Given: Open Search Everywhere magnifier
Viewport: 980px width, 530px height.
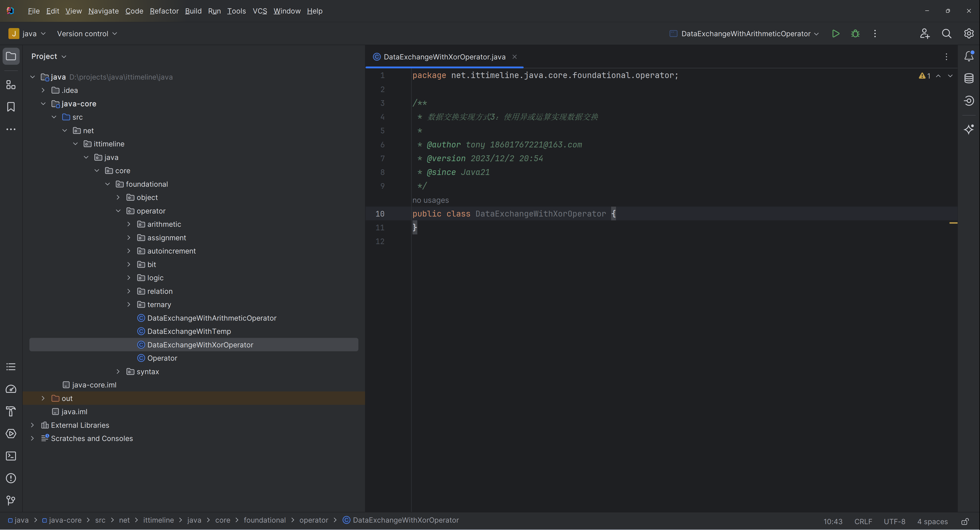Looking at the screenshot, I should point(947,33).
